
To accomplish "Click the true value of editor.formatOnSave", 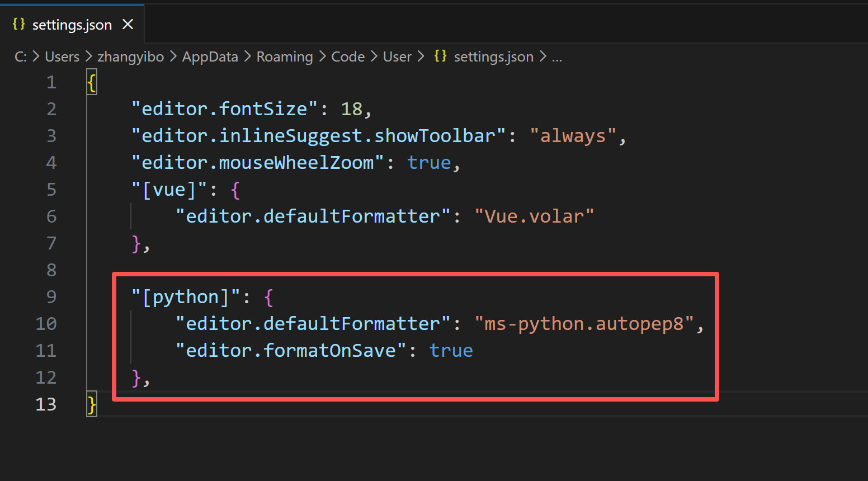I will click(451, 351).
